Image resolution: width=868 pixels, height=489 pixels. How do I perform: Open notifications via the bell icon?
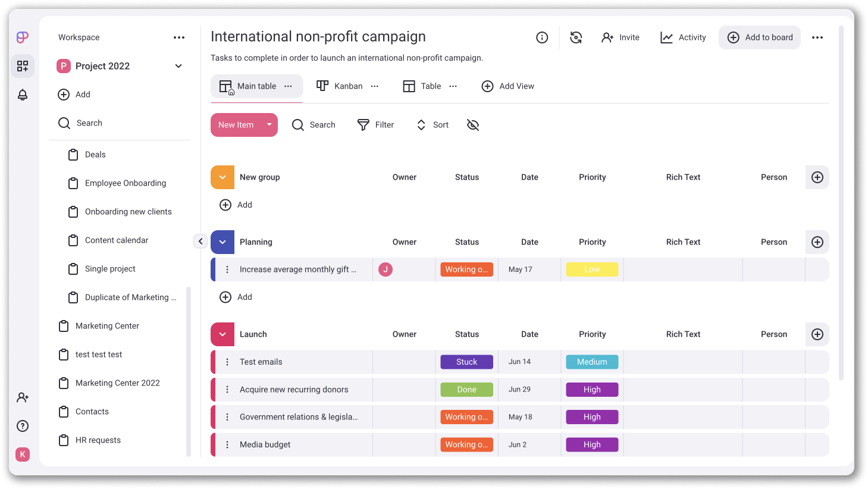(x=23, y=94)
